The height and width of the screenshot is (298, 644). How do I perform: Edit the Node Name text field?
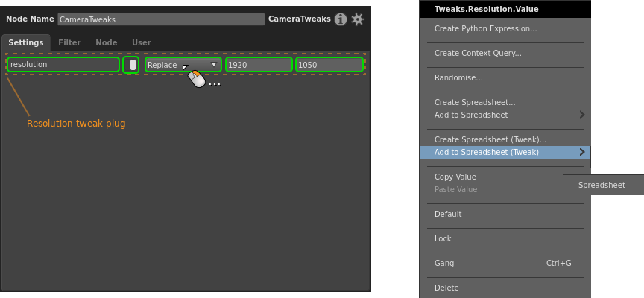click(161, 19)
